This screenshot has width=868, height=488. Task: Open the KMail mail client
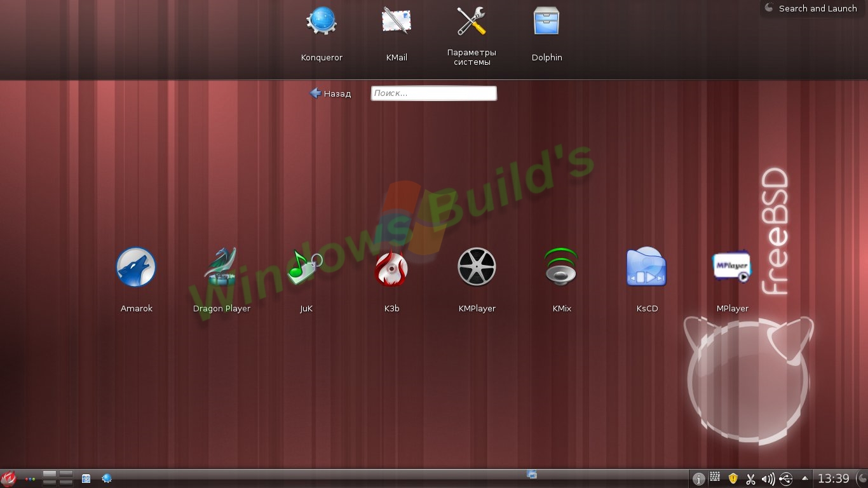point(397,22)
